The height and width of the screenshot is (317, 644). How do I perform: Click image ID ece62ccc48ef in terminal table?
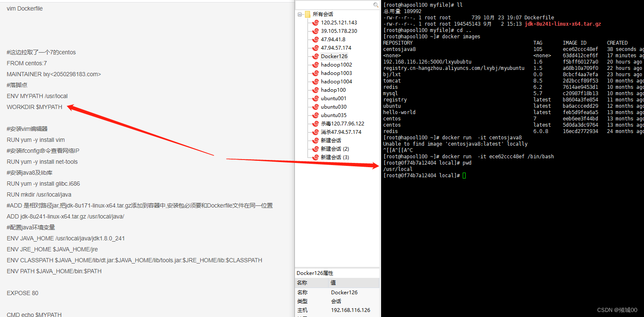click(580, 49)
